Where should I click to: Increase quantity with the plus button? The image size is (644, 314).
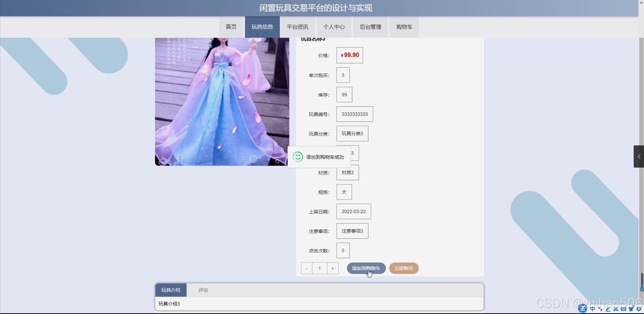coord(333,268)
